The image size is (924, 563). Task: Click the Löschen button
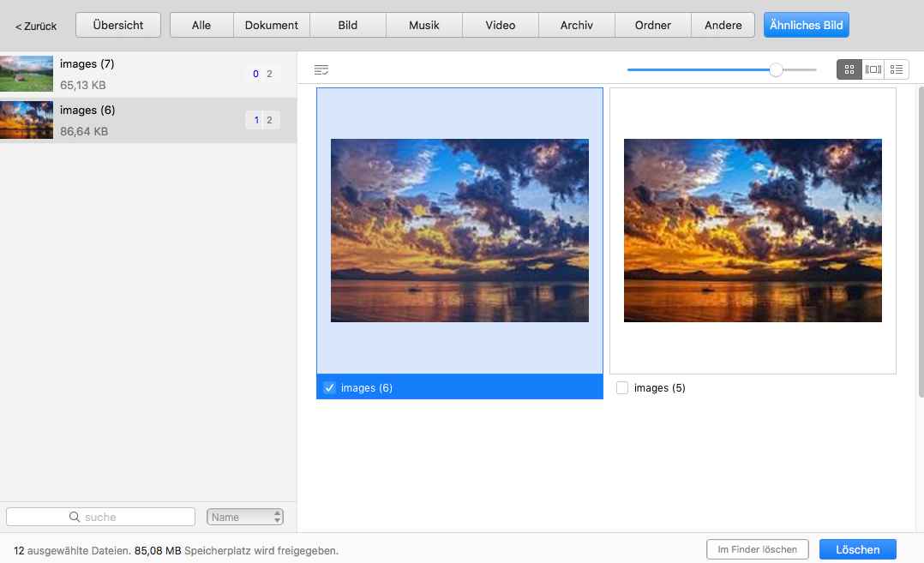coord(857,549)
